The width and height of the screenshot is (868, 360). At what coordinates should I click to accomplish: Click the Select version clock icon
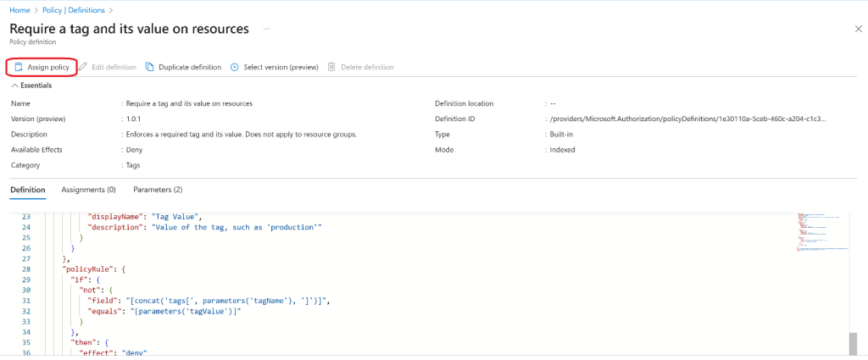click(x=234, y=67)
